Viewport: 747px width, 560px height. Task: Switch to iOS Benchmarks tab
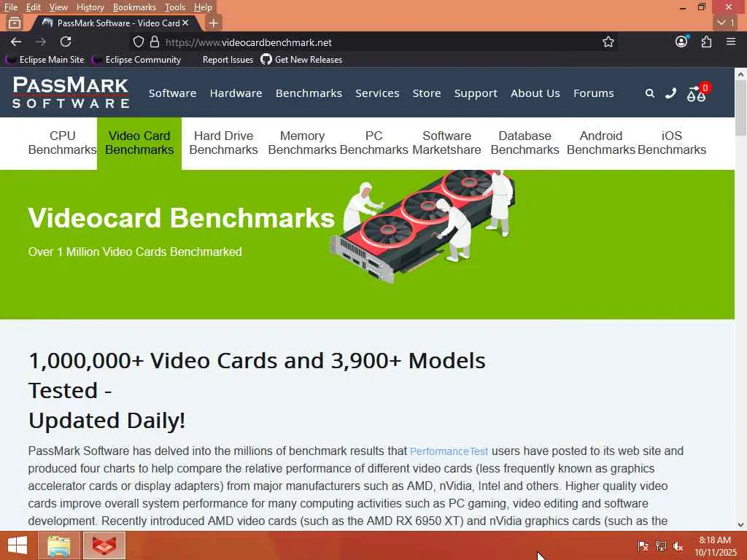click(x=672, y=143)
